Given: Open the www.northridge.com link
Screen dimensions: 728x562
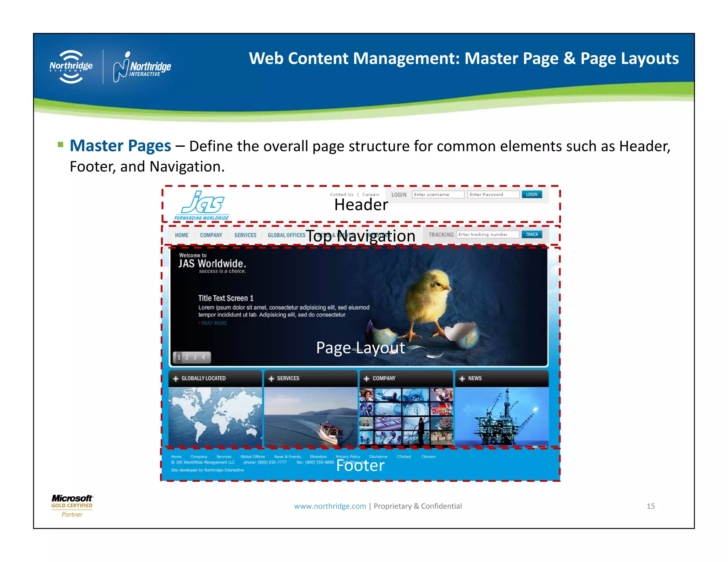Looking at the screenshot, I should 330,506.
